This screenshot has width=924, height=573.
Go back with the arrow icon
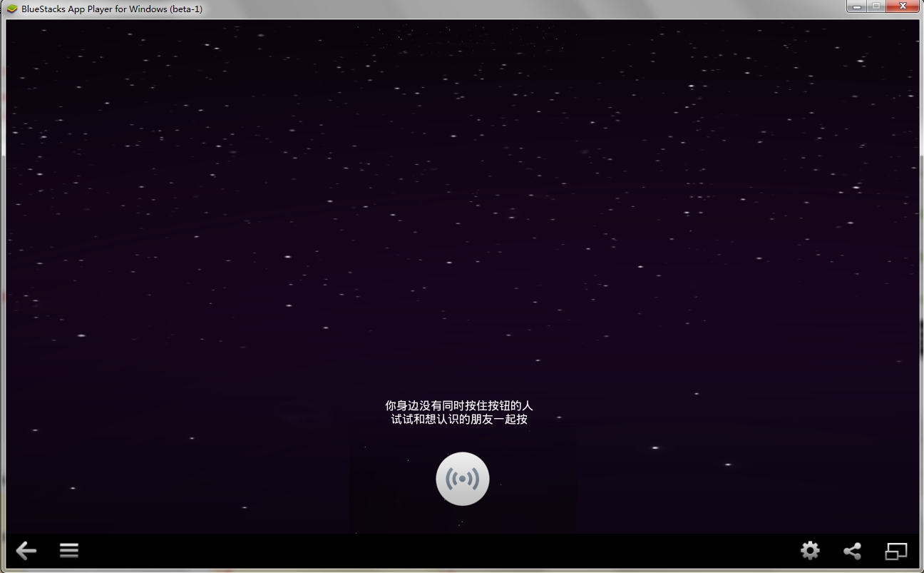tap(26, 550)
